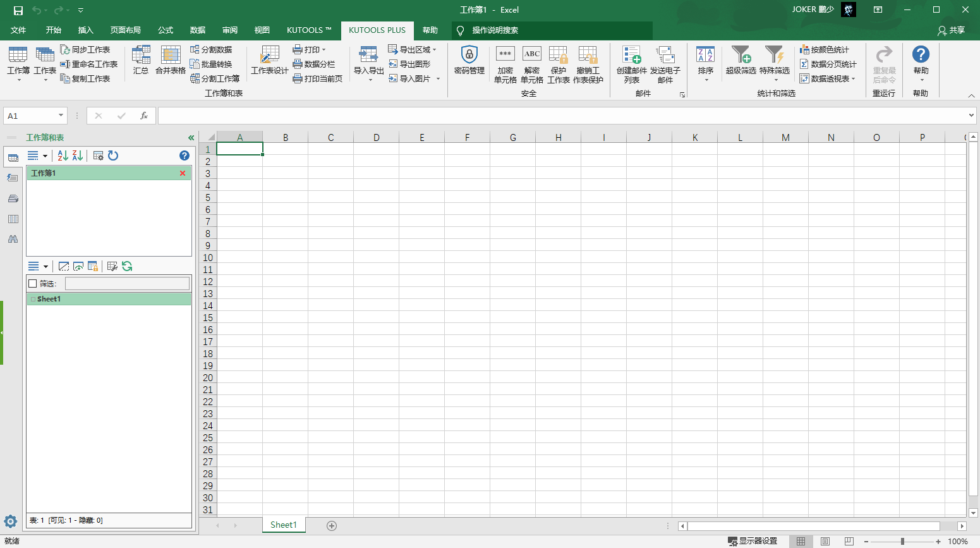Collapse the 工作簿和表 pane with chevron
The height and width of the screenshot is (548, 980).
(190, 137)
